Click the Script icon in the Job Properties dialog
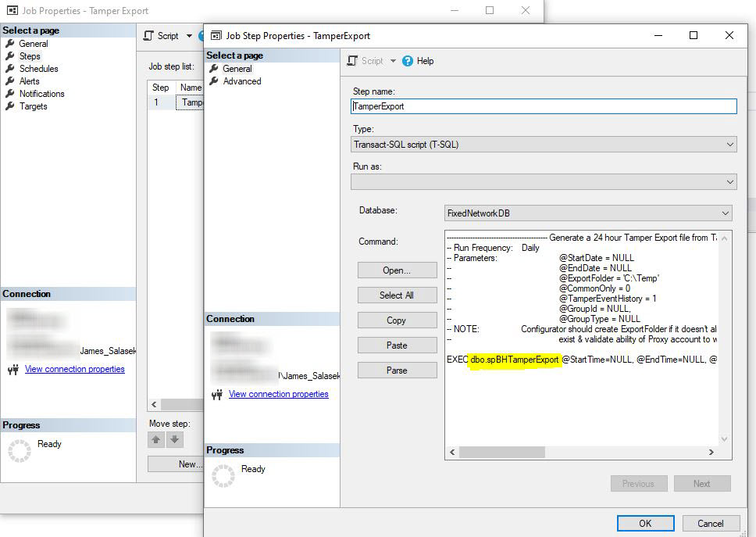 147,35
